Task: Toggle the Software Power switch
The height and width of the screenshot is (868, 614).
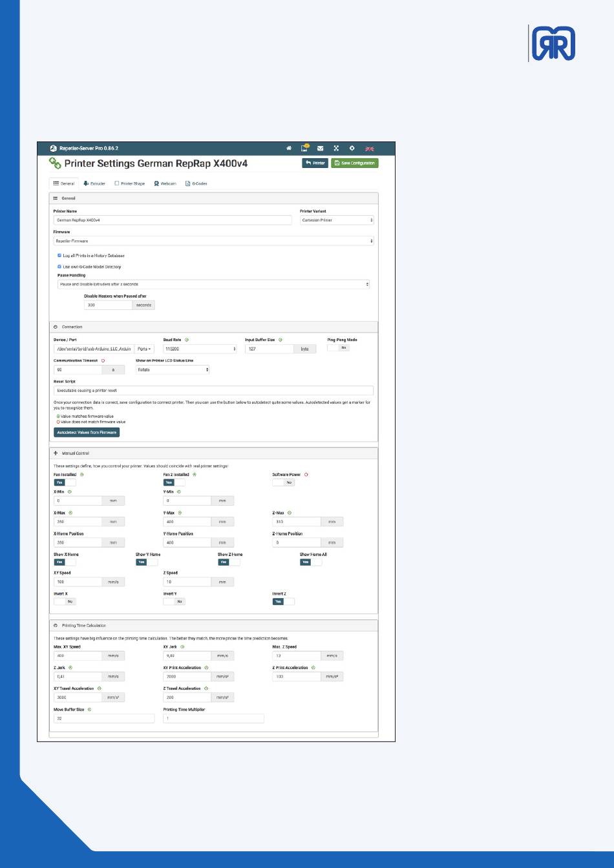Action: [x=283, y=482]
